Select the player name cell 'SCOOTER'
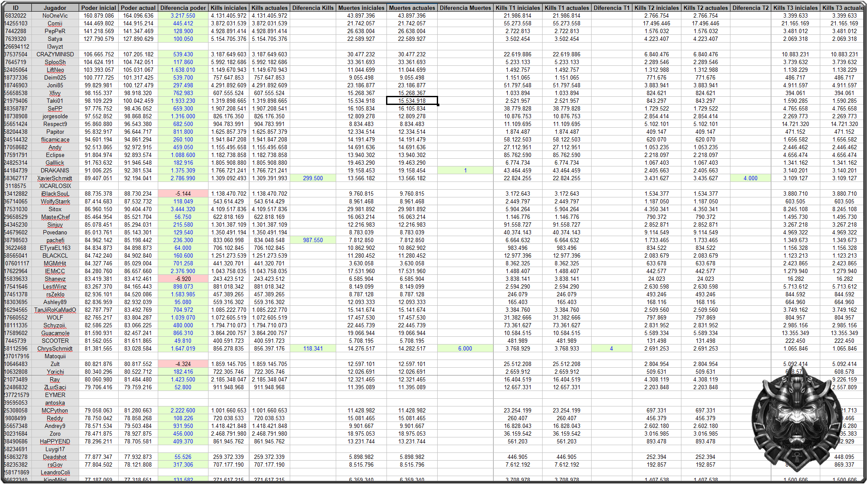This screenshot has height=486, width=868. 55,341
